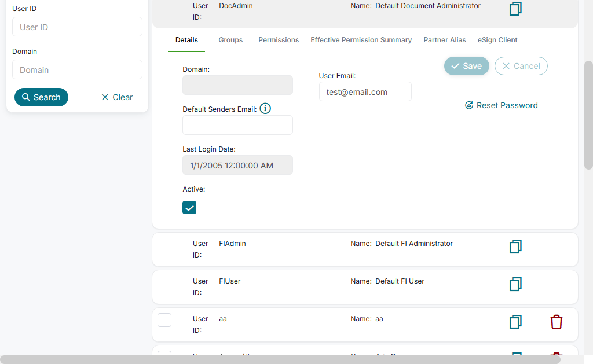Switch to the Groups tab
593x364 pixels.
point(230,40)
